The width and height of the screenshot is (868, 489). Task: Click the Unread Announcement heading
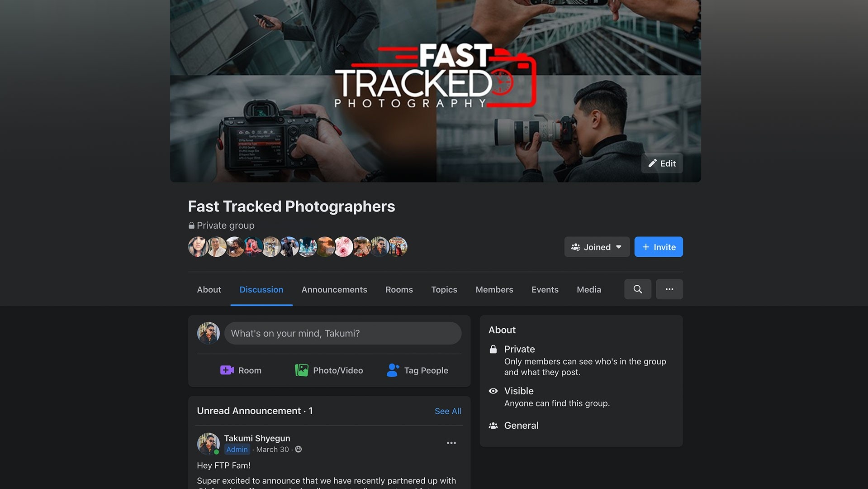255,411
